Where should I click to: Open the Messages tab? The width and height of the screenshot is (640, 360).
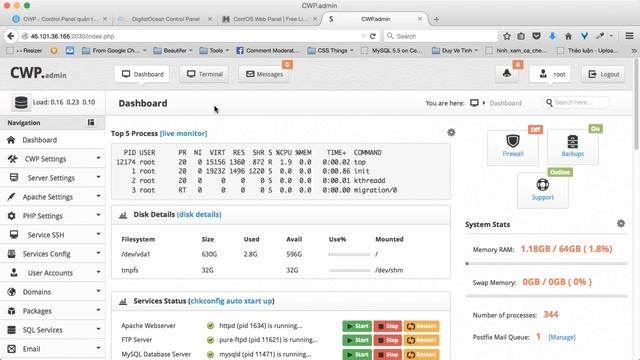tap(264, 74)
